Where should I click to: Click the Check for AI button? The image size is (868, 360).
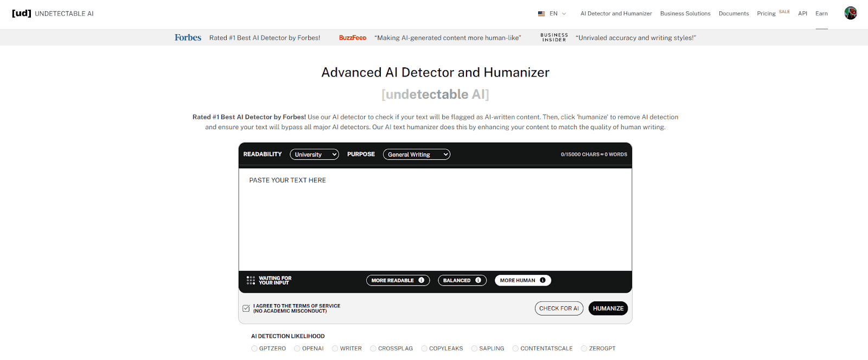(x=559, y=308)
